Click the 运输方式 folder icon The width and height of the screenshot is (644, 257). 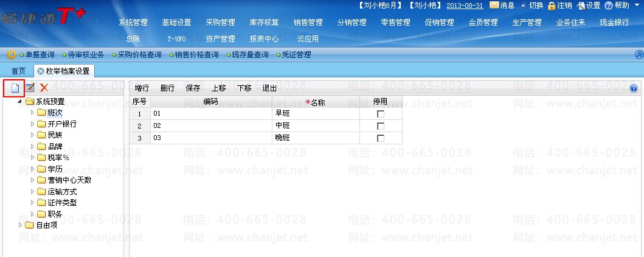click(x=41, y=192)
